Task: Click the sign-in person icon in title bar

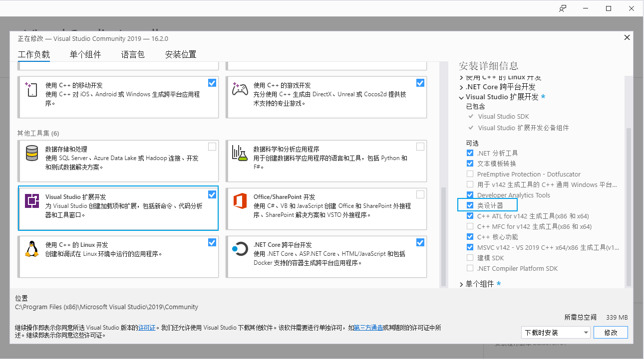Action: [563, 8]
